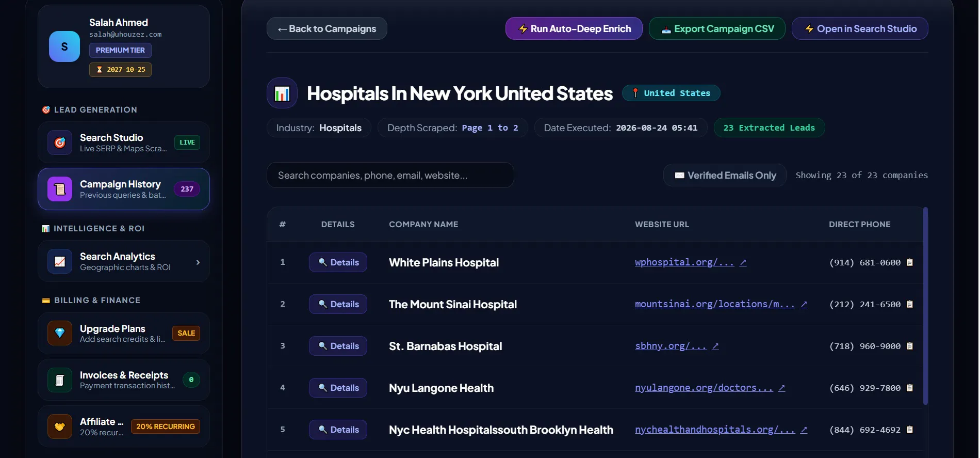980x458 pixels.
Task: Click the Search Studio target icon
Action: pos(60,143)
